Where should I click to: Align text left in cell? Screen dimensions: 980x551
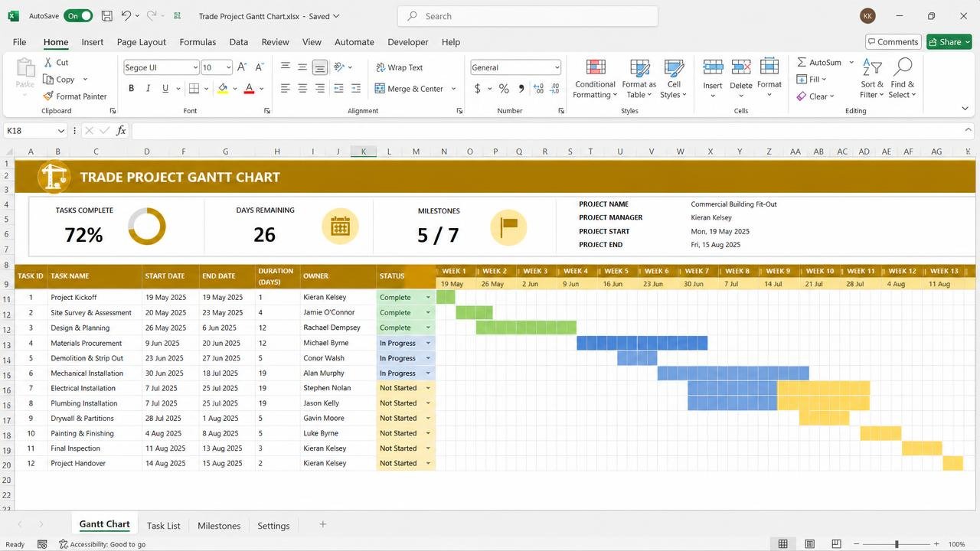pos(286,89)
